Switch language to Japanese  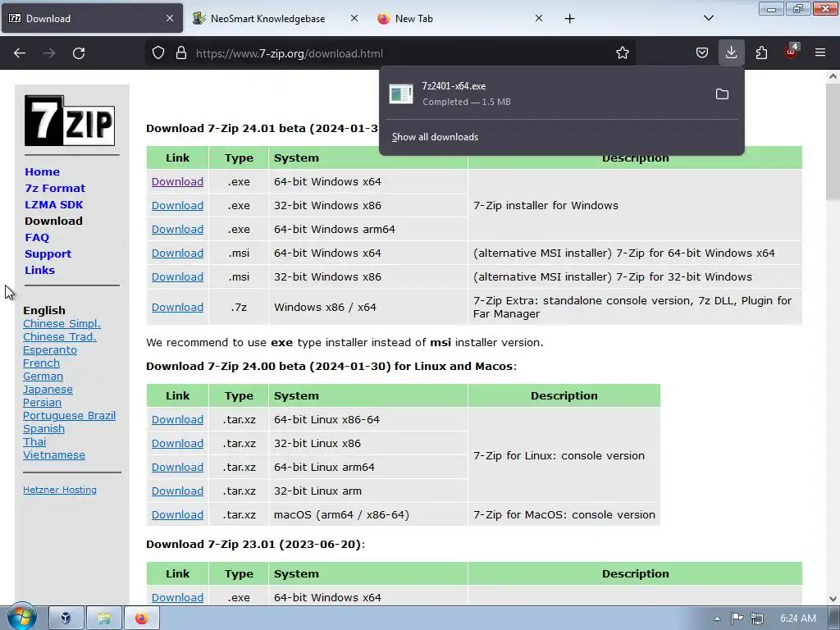tap(48, 390)
